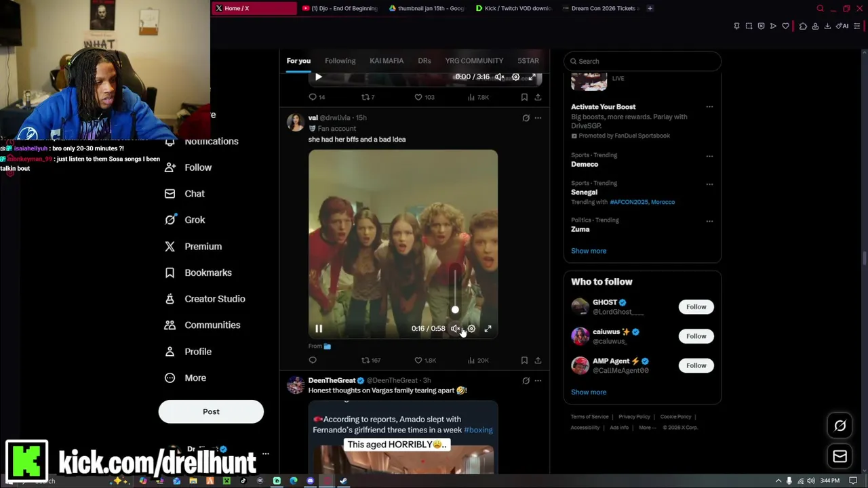The width and height of the screenshot is (868, 488).
Task: Enter fullscreen on the val video
Action: click(x=488, y=329)
